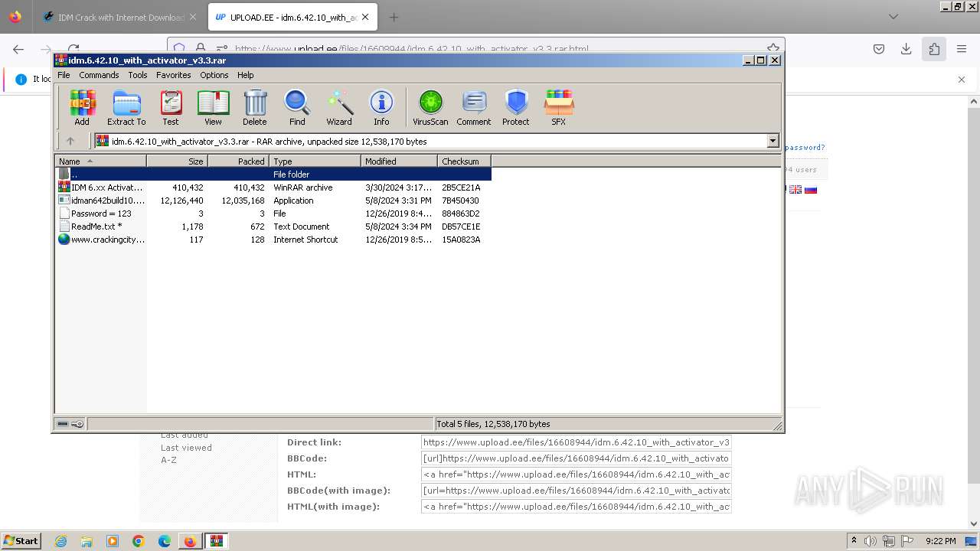This screenshot has height=551, width=980.
Task: Open Microsoft Edge from the taskbar
Action: [165, 541]
